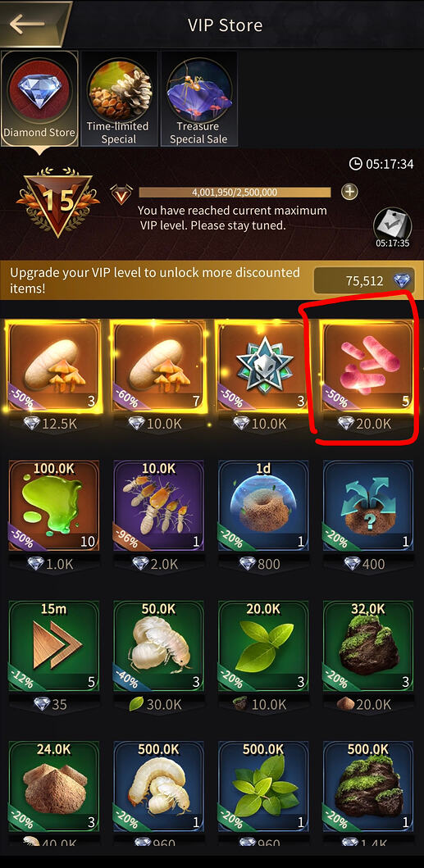The width and height of the screenshot is (424, 868).
Task: Choose the random relocation item for 400
Action: pyautogui.click(x=368, y=506)
